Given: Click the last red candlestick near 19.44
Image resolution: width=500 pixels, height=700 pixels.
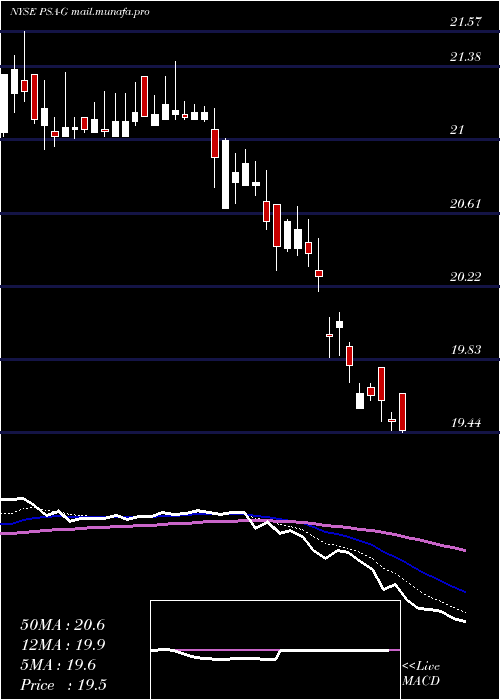Looking at the screenshot, I should pyautogui.click(x=402, y=412).
